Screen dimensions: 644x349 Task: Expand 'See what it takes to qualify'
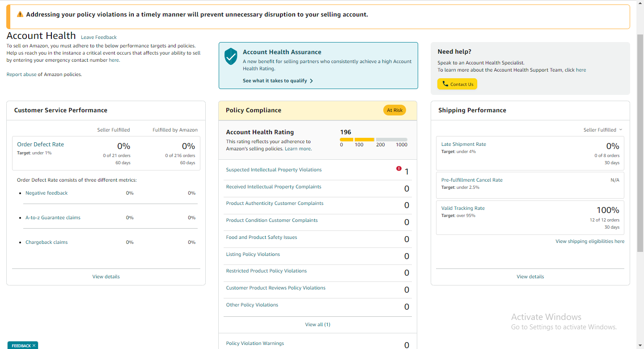[278, 81]
